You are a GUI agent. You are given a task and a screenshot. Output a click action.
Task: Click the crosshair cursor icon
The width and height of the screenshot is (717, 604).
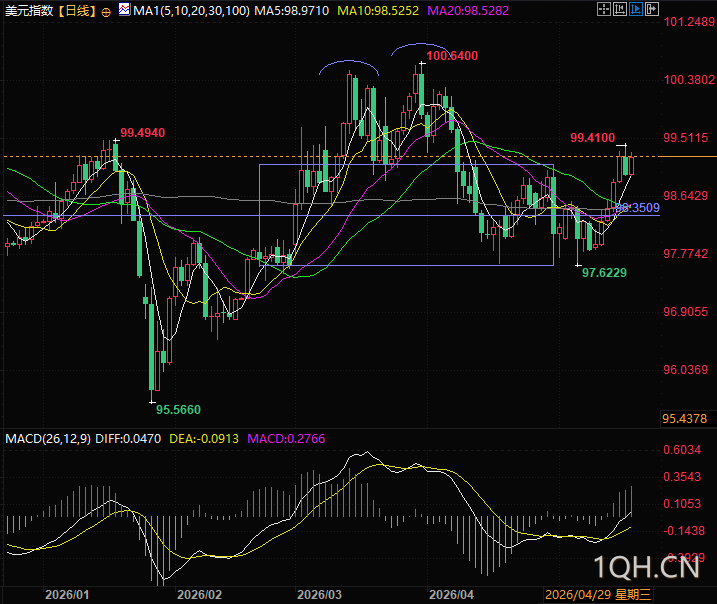coord(604,9)
